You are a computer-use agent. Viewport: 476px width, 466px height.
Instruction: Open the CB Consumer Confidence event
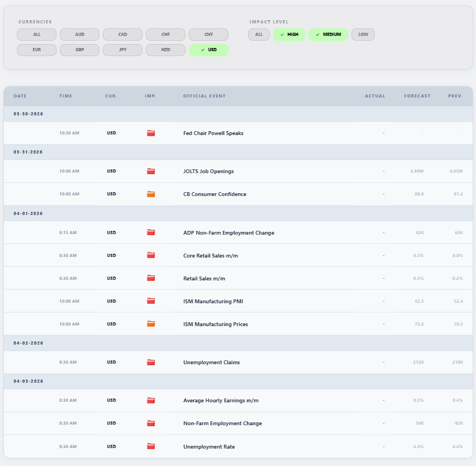point(215,194)
